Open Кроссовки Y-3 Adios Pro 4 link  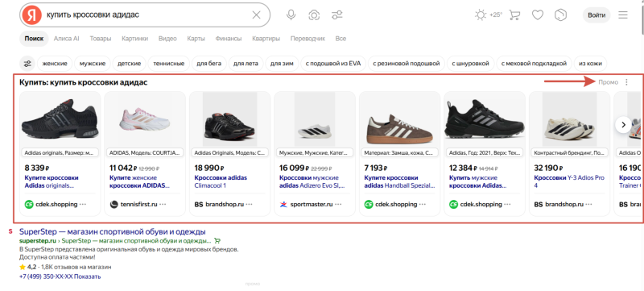[x=569, y=181]
